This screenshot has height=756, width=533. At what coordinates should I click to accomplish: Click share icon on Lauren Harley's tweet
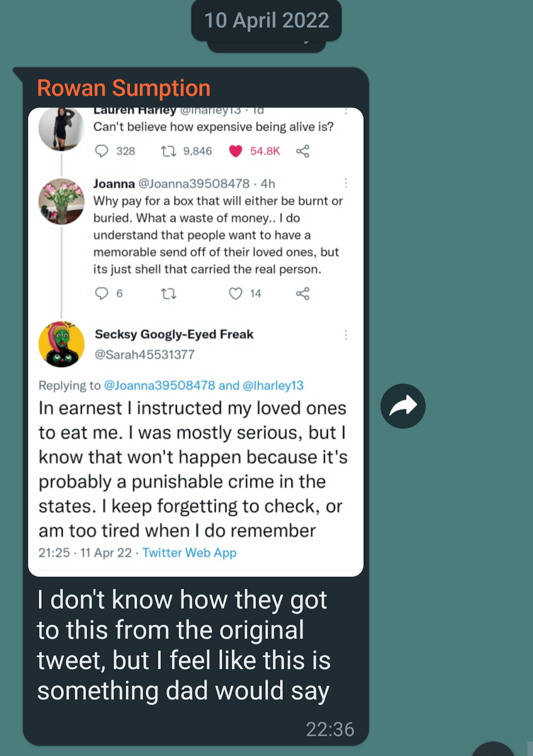(x=303, y=151)
